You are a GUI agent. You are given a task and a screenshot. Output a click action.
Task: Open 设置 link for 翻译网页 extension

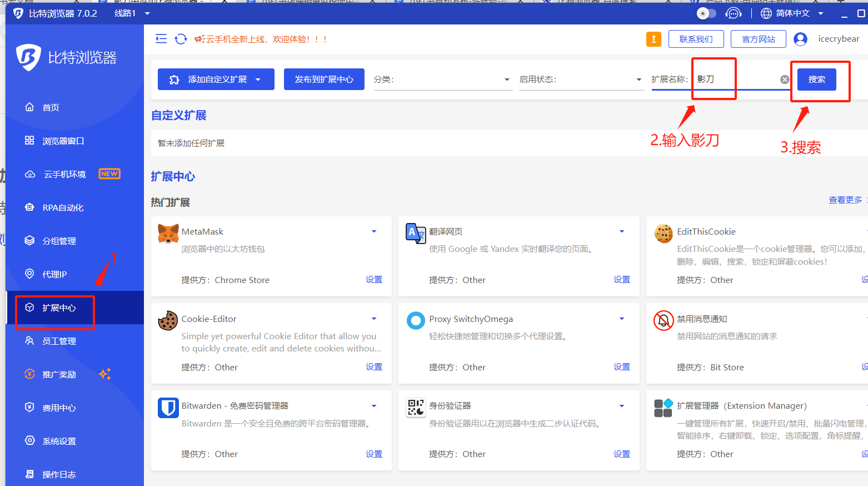point(621,280)
